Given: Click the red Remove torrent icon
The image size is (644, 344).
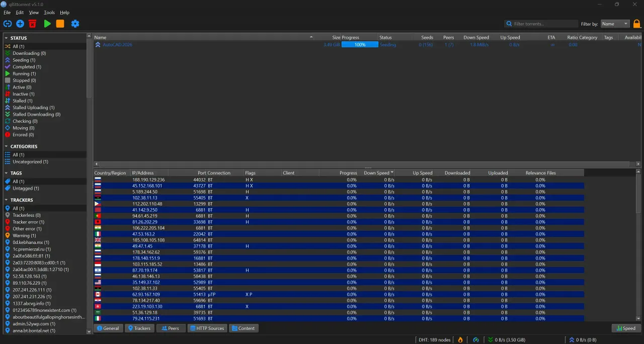Looking at the screenshot, I should [x=32, y=24].
